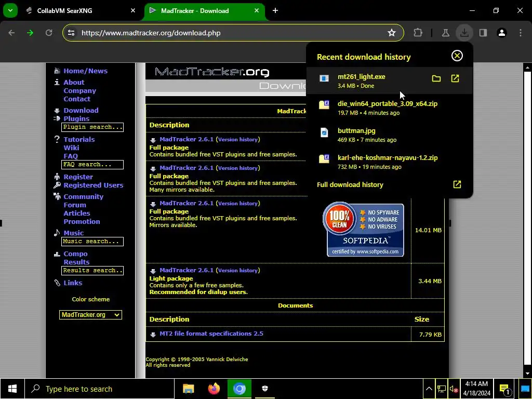Open Windows Security shield on taskbar

[x=265, y=389]
